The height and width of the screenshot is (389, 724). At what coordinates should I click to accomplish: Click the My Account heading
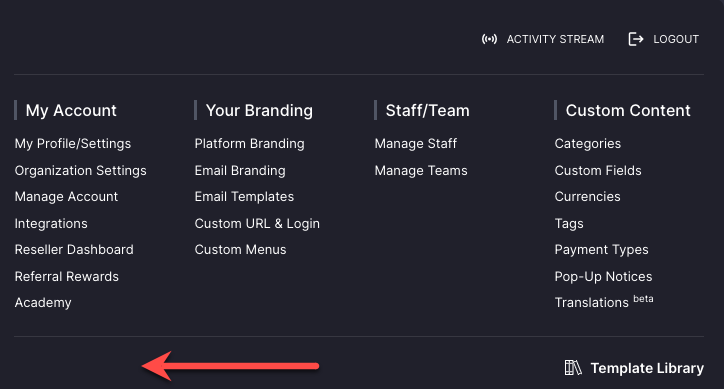tap(71, 110)
